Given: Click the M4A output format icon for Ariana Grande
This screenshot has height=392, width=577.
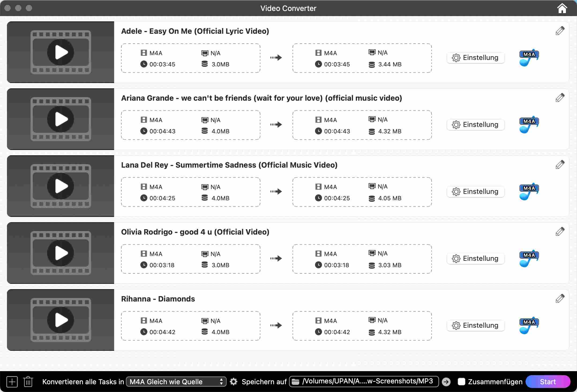Looking at the screenshot, I should (x=529, y=125).
